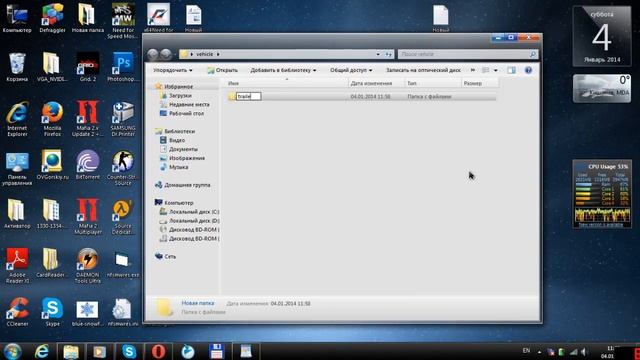Show more toolbar commands via double chevron
640x360 pixels.
(473, 70)
